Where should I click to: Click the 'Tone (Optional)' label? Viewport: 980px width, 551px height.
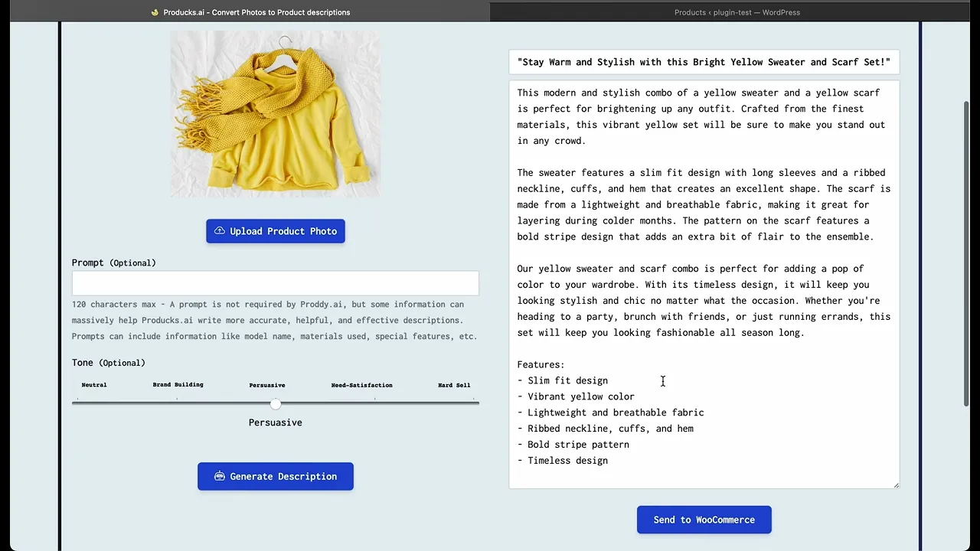109,363
